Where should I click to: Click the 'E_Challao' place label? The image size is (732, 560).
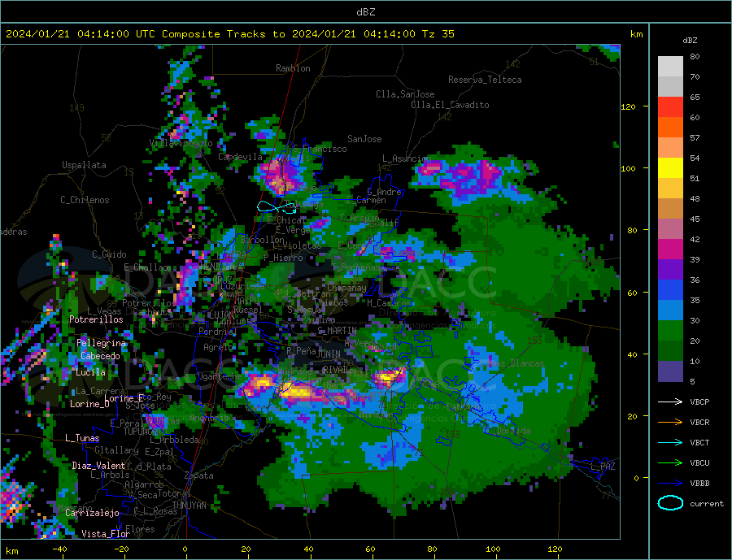(x=146, y=267)
